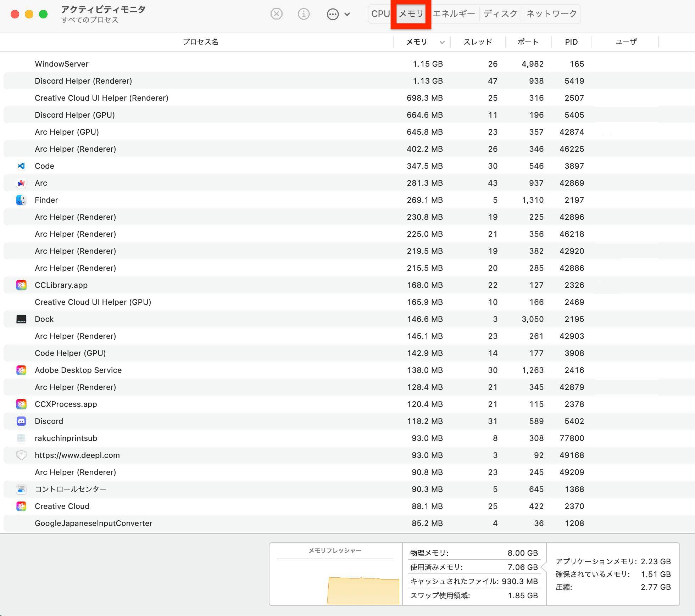Open the ディスク tab
Viewport: 695px width, 616px height.
pos(500,14)
